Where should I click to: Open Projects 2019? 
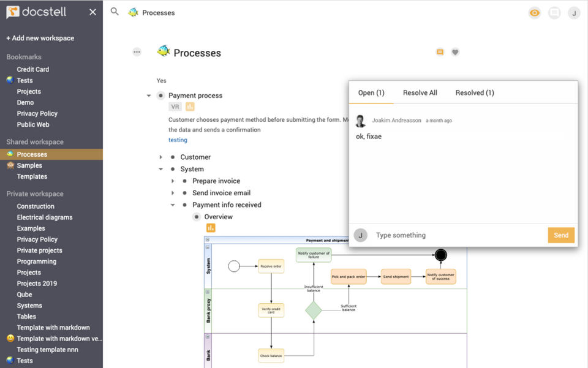click(37, 284)
